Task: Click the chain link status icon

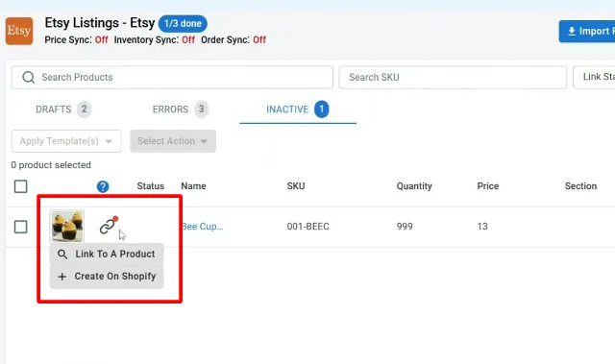Action: [x=108, y=226]
